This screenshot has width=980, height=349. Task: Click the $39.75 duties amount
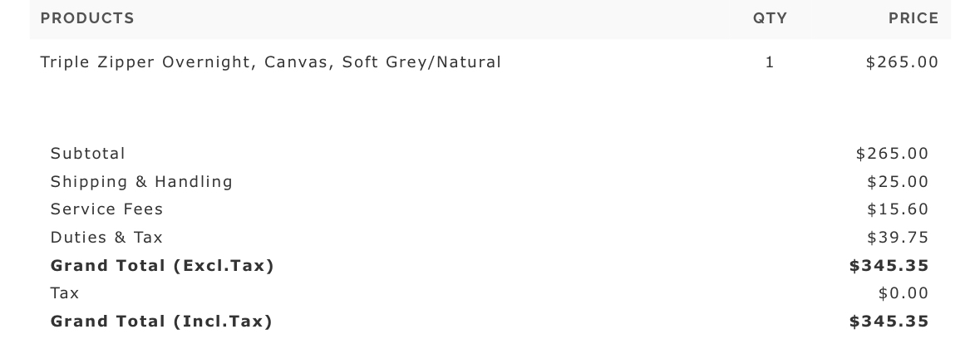[x=898, y=238]
